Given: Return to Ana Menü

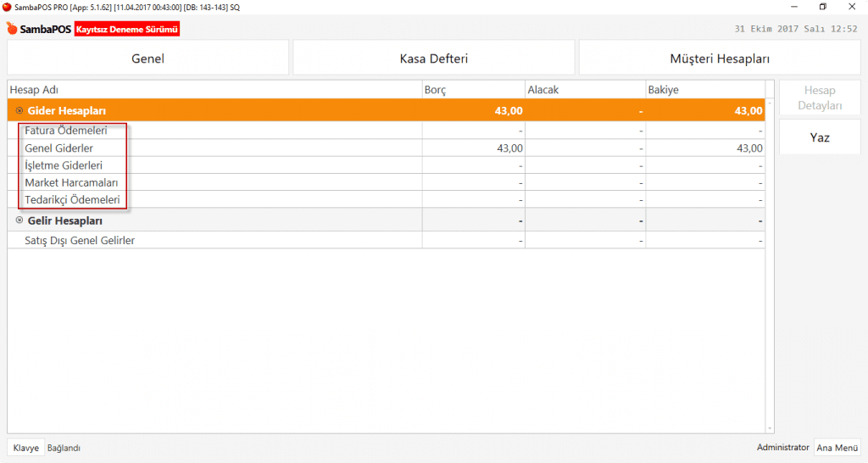Looking at the screenshot, I should (836, 448).
